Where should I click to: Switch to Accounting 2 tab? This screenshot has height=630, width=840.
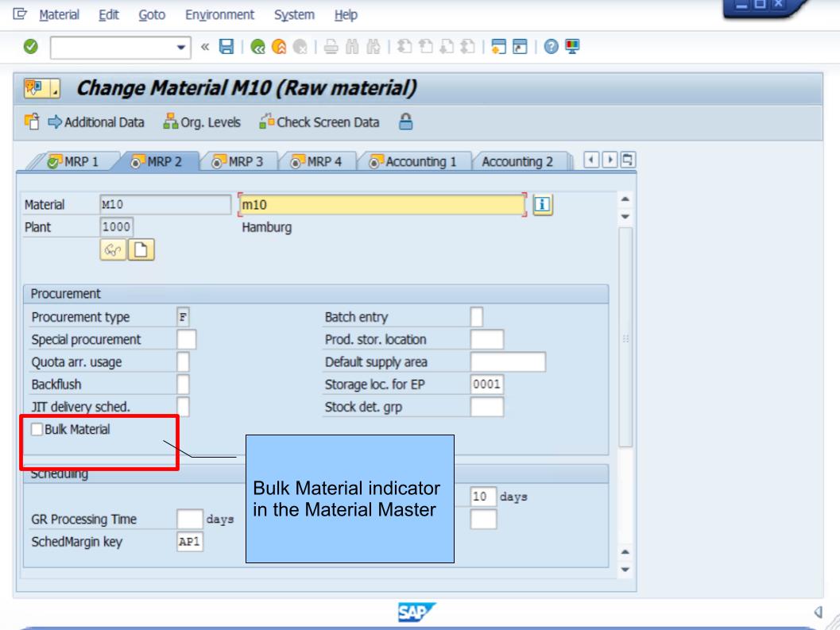pyautogui.click(x=517, y=161)
